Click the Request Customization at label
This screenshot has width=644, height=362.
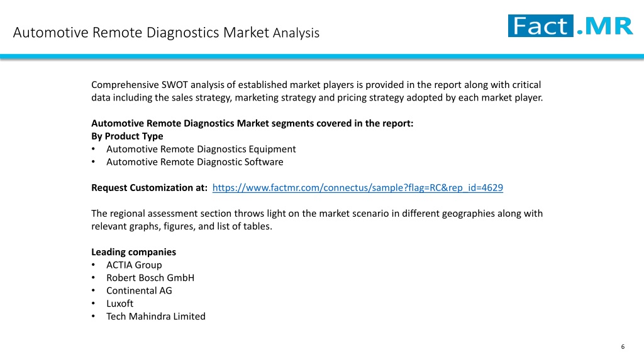pos(149,188)
